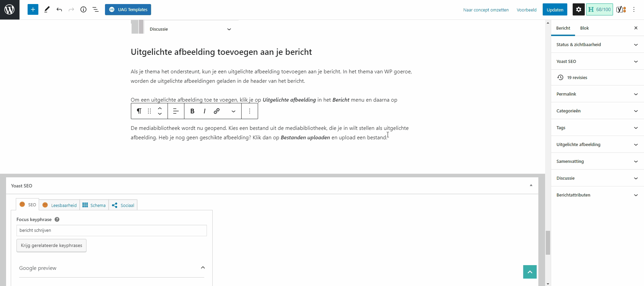
Task: Collapse the Google preview section
Action: coord(203,268)
